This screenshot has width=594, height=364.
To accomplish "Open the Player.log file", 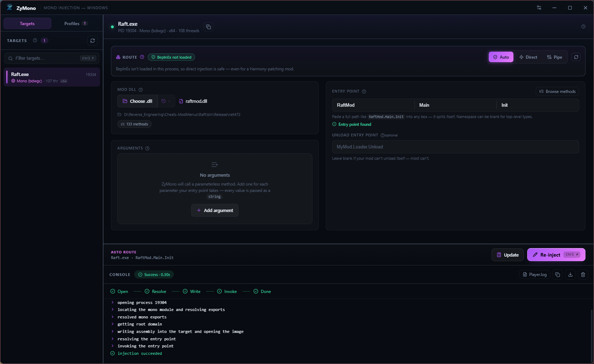I will 534,275.
